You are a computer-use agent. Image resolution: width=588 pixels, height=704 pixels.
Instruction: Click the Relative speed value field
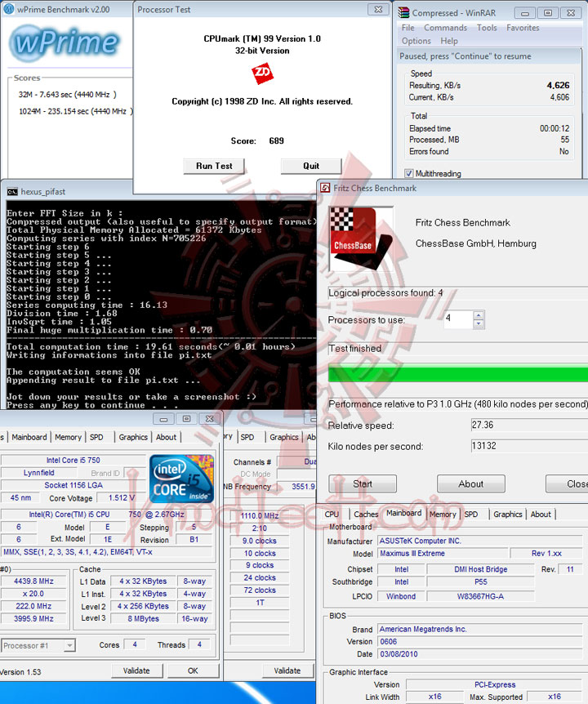tap(529, 425)
